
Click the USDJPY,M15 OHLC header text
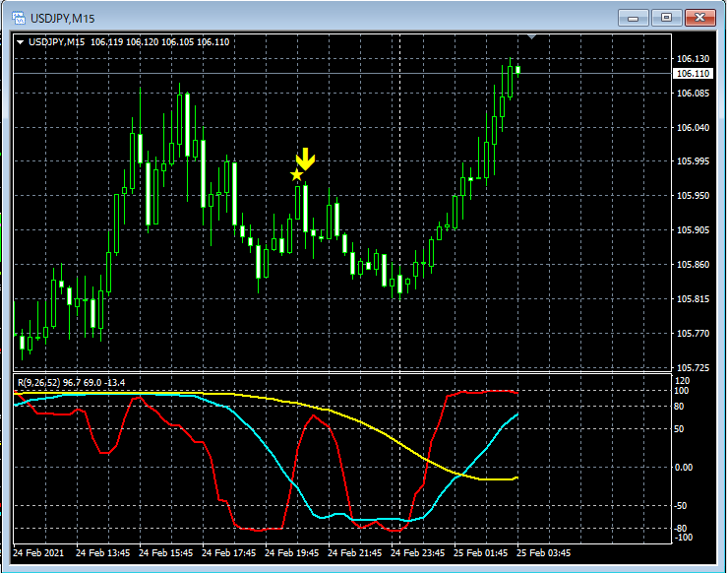click(129, 42)
